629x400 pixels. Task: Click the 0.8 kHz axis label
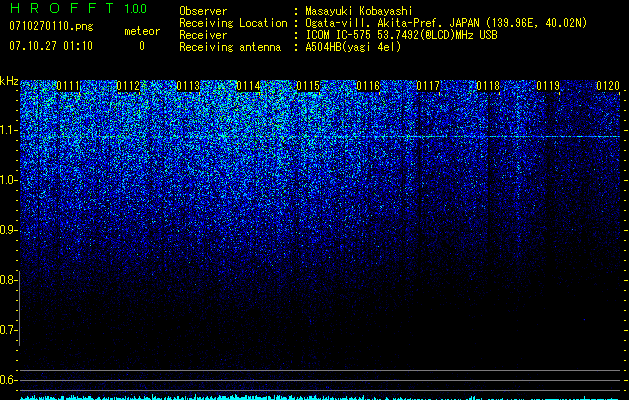pyautogui.click(x=8, y=280)
